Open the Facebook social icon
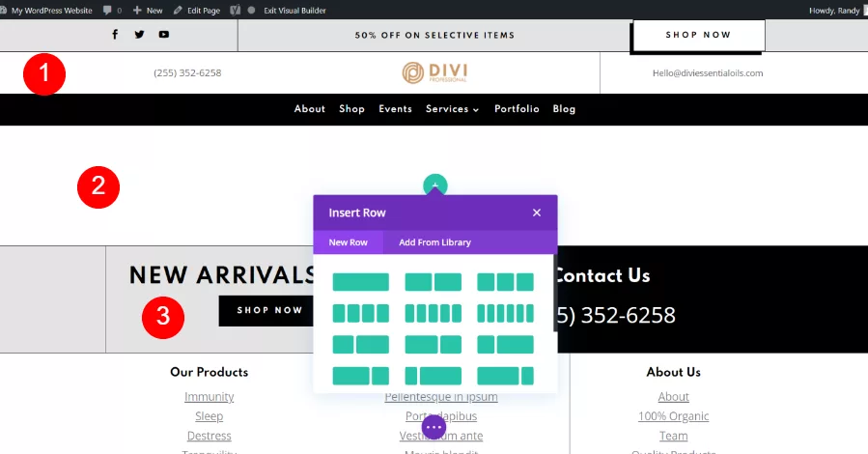 [x=115, y=35]
